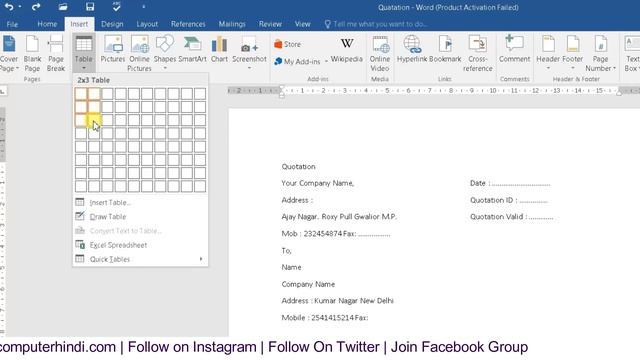
Task: Open the Customize Quick Access Toolbar dropdown
Action: (143, 7)
